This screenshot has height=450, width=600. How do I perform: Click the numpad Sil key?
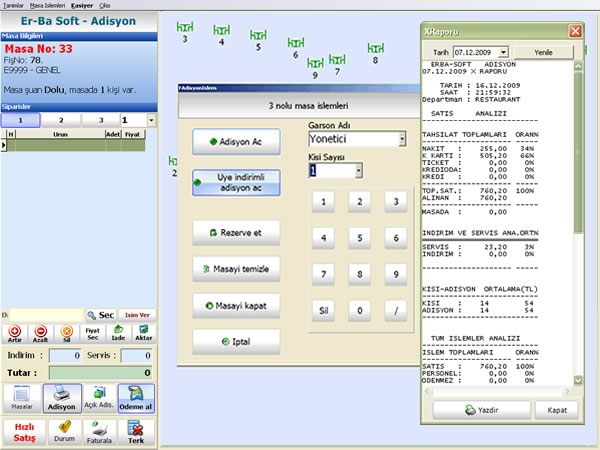[323, 311]
